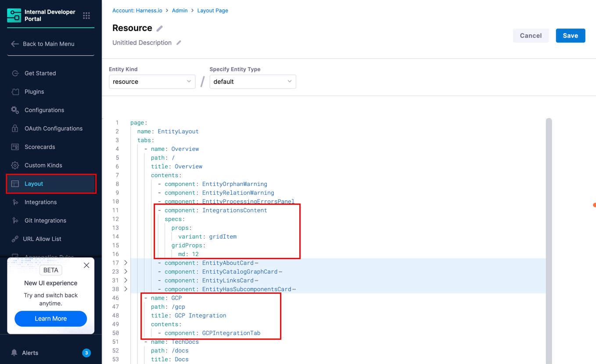Click the Alerts bell icon
Viewport: 596px width, 364px height.
click(14, 353)
